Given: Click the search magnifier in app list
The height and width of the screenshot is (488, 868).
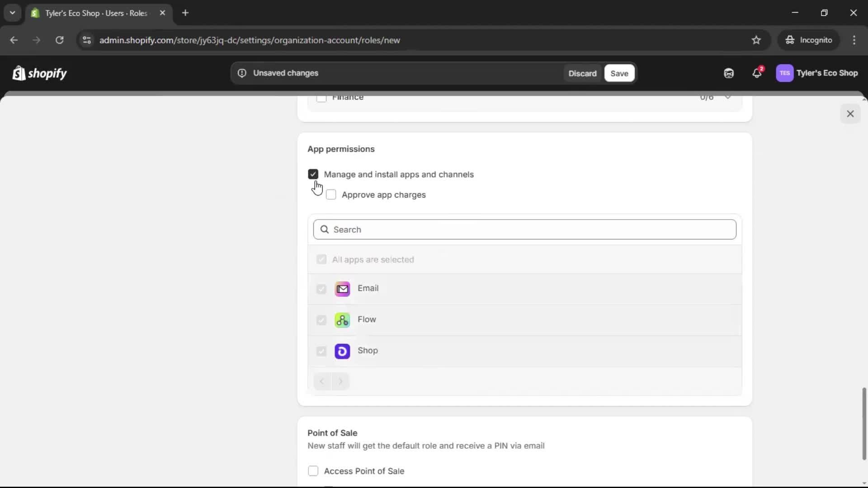Looking at the screenshot, I should (x=325, y=229).
